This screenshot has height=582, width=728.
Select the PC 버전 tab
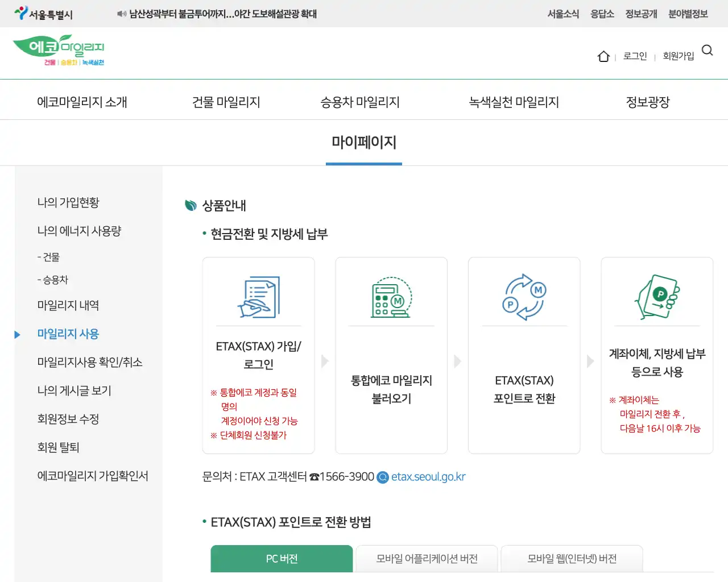pos(282,559)
